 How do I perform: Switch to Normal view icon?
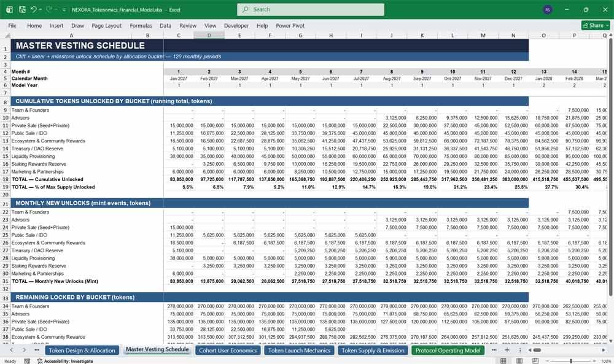coord(503,361)
